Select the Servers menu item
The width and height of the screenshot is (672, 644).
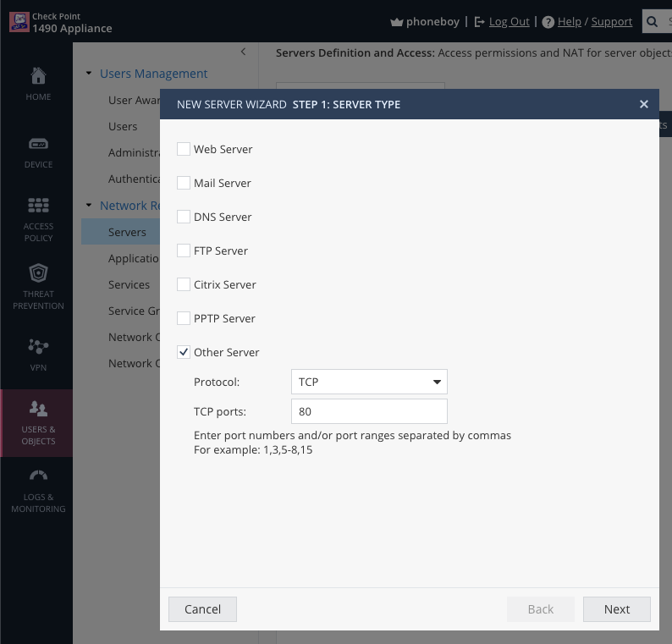tap(120, 232)
